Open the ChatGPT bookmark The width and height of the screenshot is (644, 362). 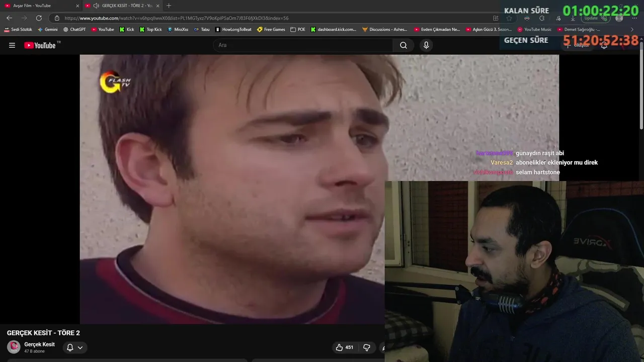pos(74,29)
